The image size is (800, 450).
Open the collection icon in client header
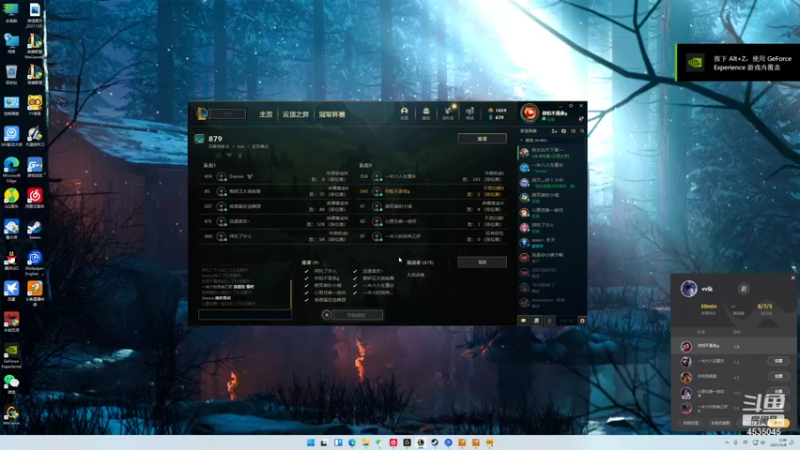coord(426,111)
